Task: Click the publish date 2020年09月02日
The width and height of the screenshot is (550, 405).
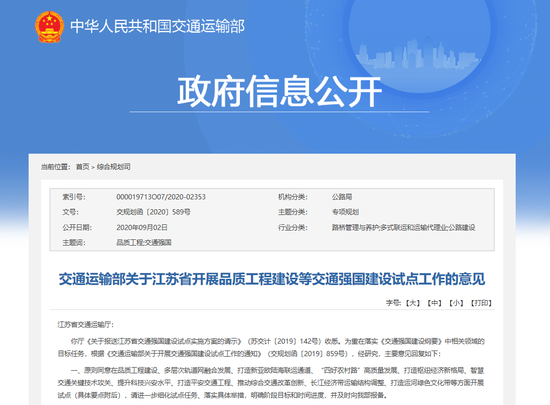Action: point(142,228)
